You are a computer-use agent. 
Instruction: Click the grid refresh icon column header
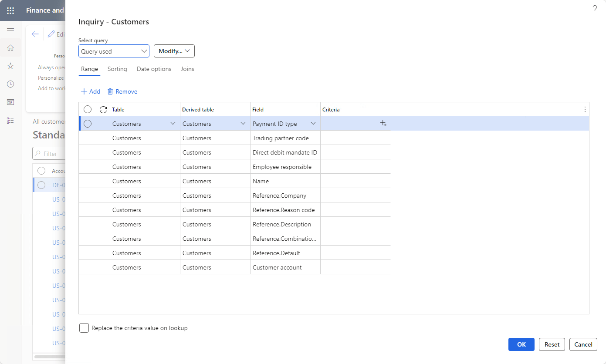103,110
